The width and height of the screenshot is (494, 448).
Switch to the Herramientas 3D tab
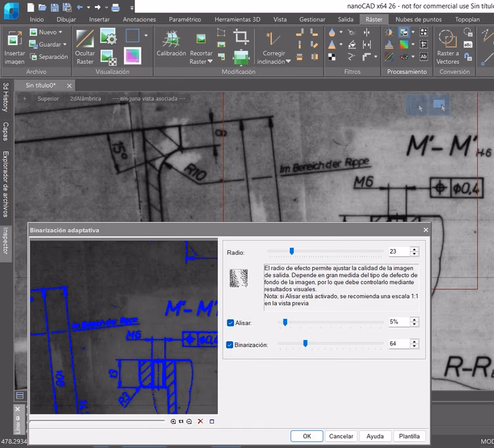pos(237,20)
